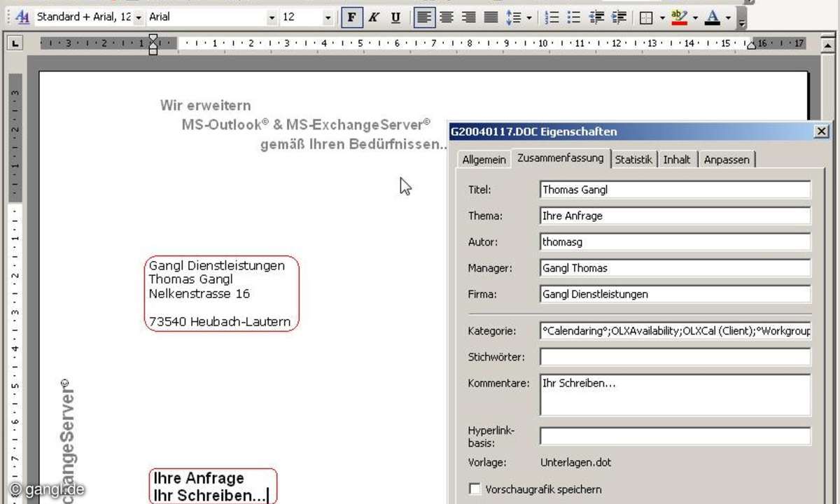Click into the Stichwörter input field
This screenshot has height=504, width=840.
675,357
